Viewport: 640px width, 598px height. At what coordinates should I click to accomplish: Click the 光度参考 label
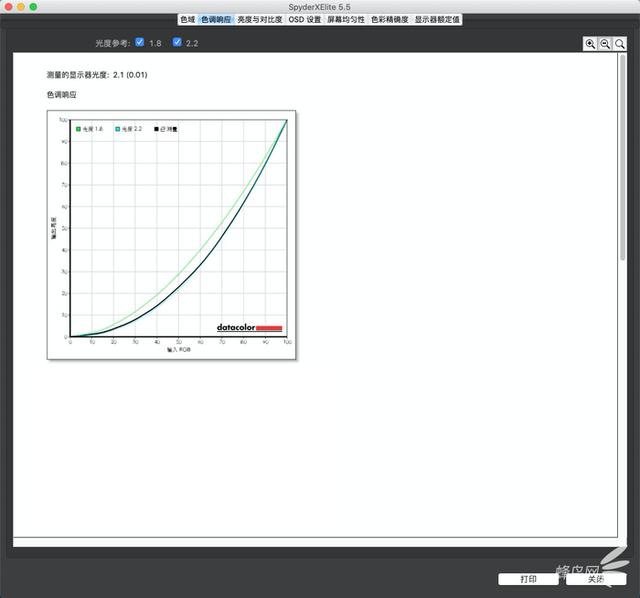[113, 43]
